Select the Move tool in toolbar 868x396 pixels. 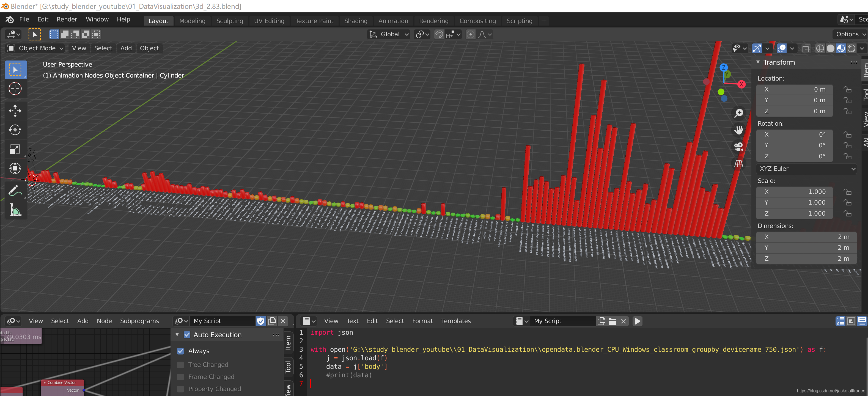point(15,110)
